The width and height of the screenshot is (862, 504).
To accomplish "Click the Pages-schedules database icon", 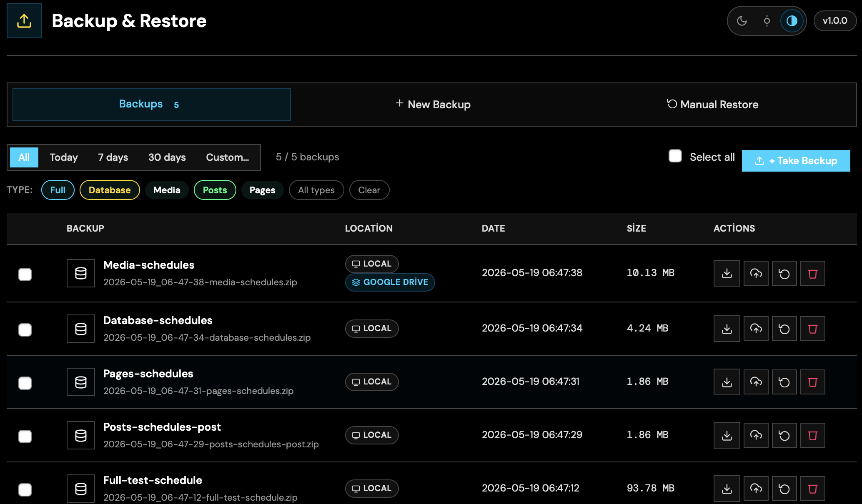I will pyautogui.click(x=81, y=382).
